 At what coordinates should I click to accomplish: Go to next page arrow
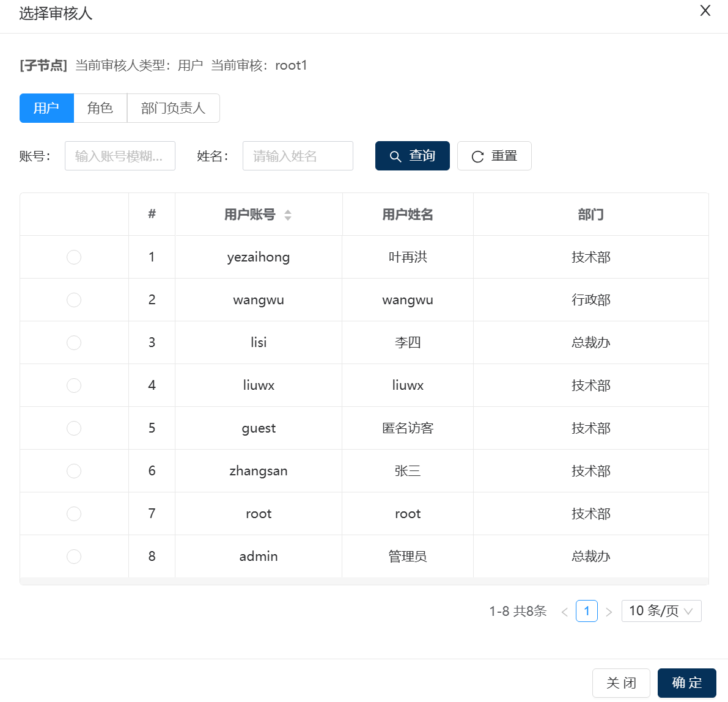(609, 612)
